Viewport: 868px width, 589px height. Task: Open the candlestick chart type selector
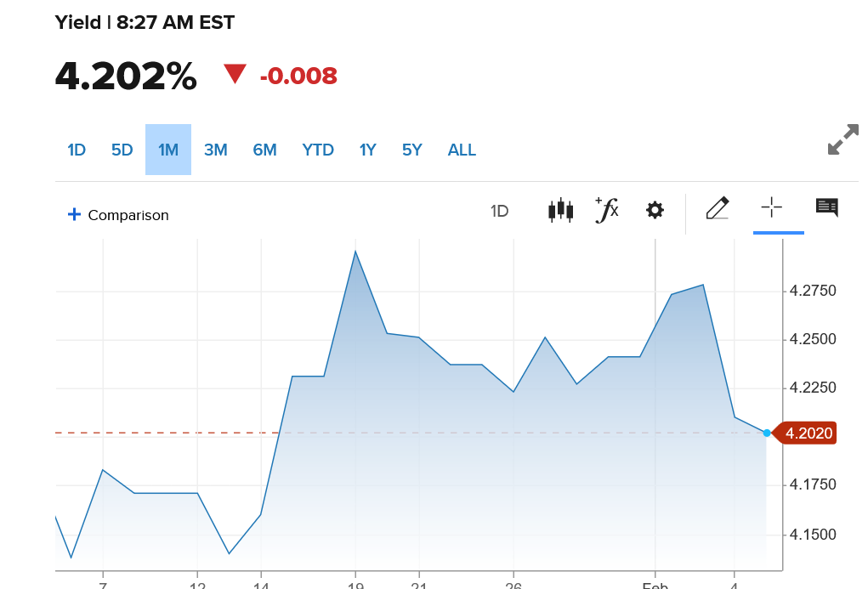tap(561, 210)
